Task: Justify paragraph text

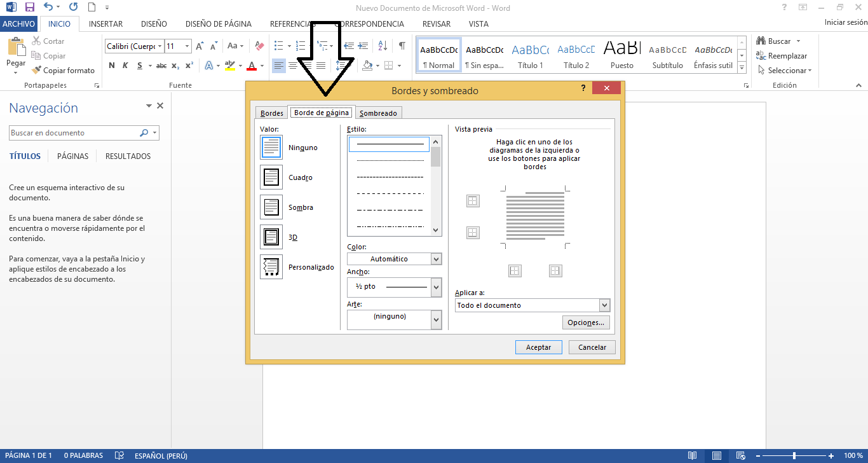Action: coord(321,66)
